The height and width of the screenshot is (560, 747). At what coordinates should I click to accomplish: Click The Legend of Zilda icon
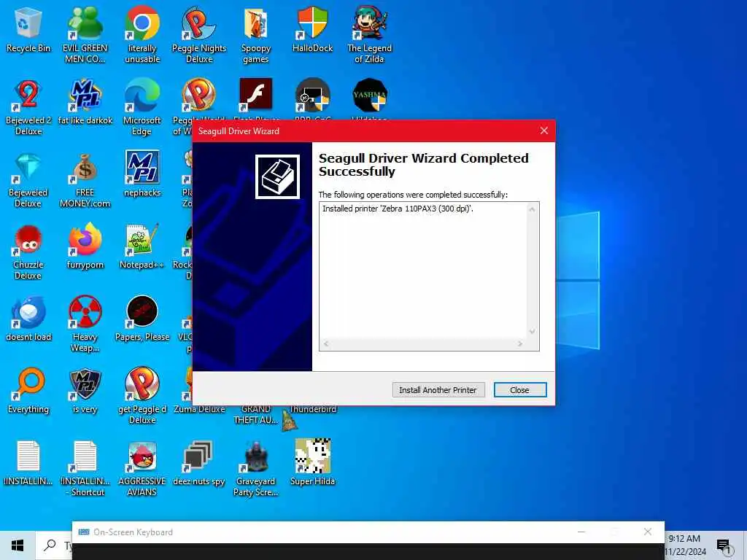point(369,34)
